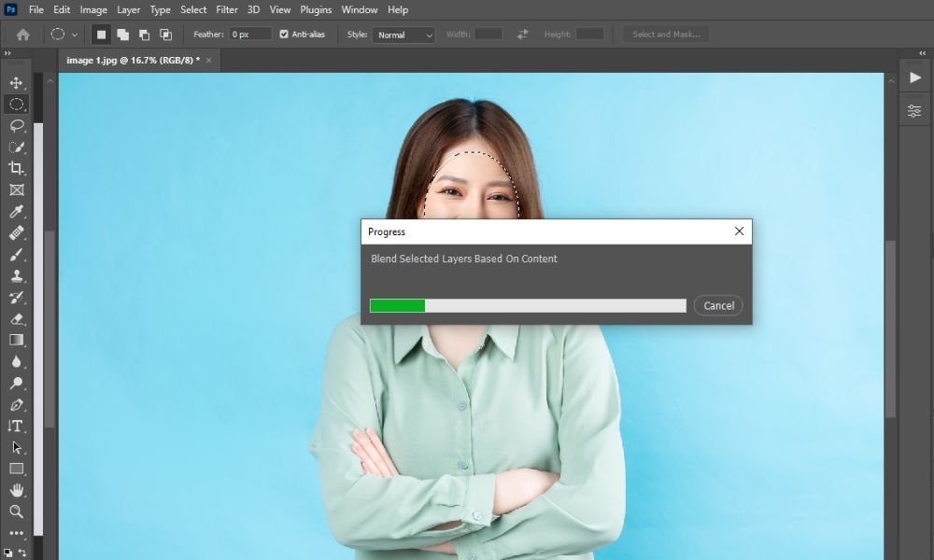The height and width of the screenshot is (560, 934).
Task: Open the Style dropdown set to Normal
Action: (403, 35)
